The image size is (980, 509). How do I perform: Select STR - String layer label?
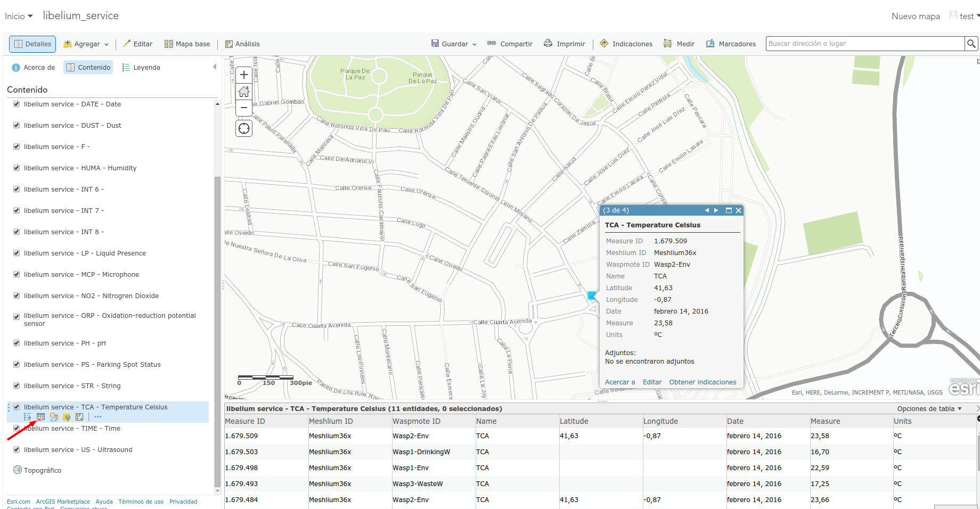pos(72,385)
